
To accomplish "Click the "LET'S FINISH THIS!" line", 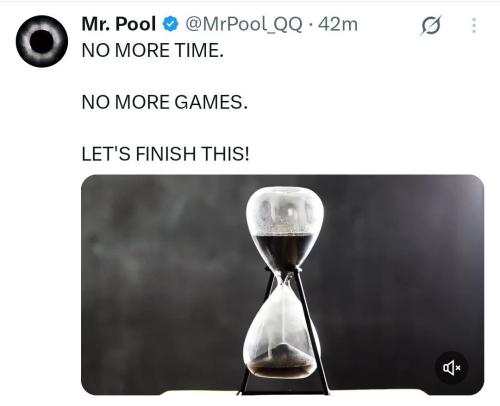I will 165,154.
